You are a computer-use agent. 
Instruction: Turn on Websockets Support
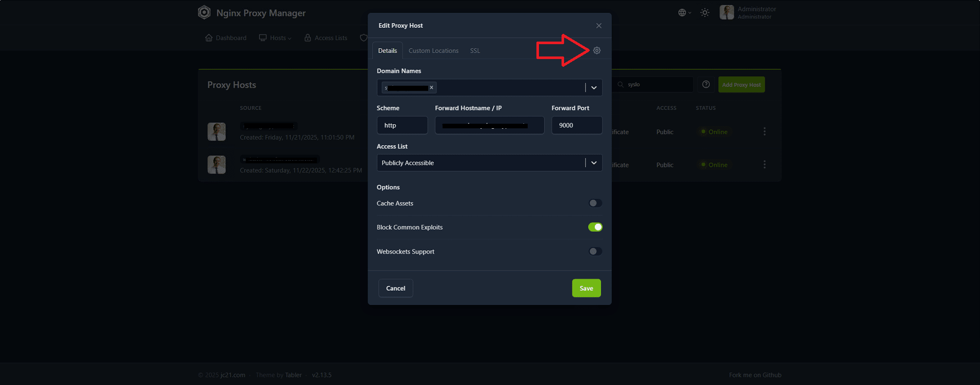click(595, 252)
